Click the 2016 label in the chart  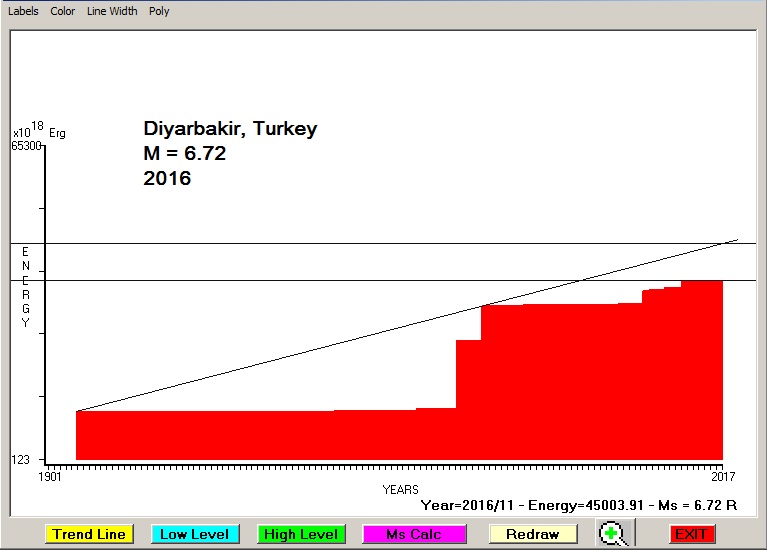[167, 179]
